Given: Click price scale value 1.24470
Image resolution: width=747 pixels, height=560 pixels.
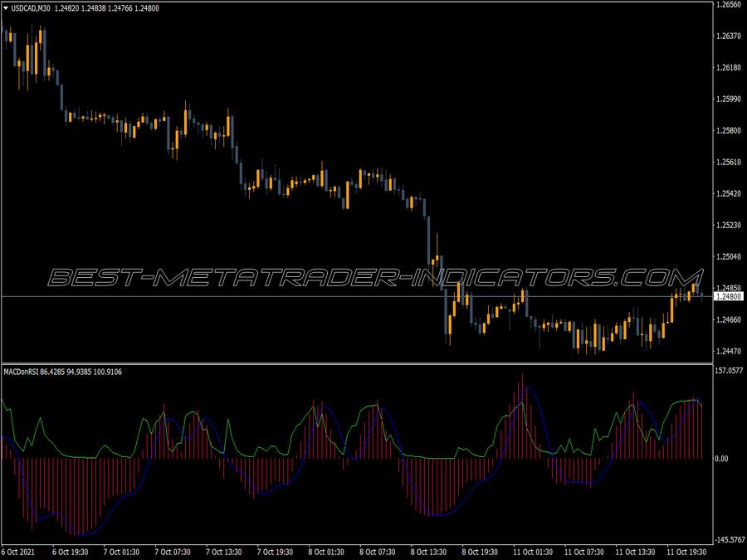Looking at the screenshot, I should [x=729, y=352].
